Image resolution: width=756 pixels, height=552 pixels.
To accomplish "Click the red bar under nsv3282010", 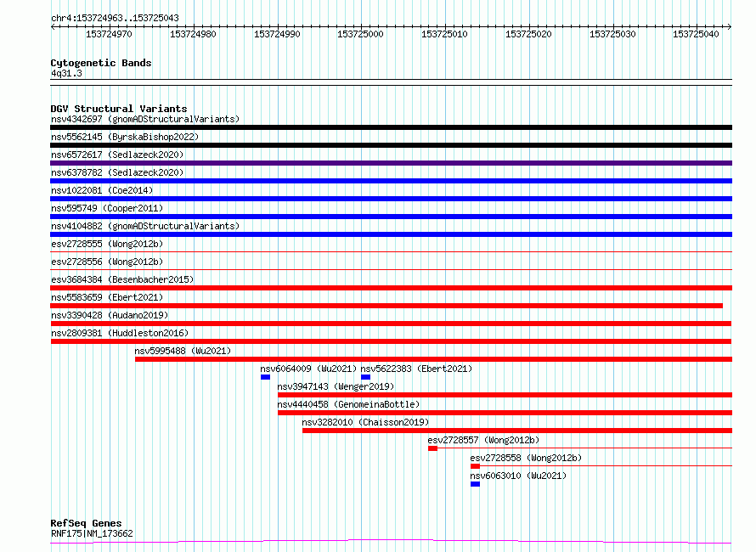I will (517, 431).
